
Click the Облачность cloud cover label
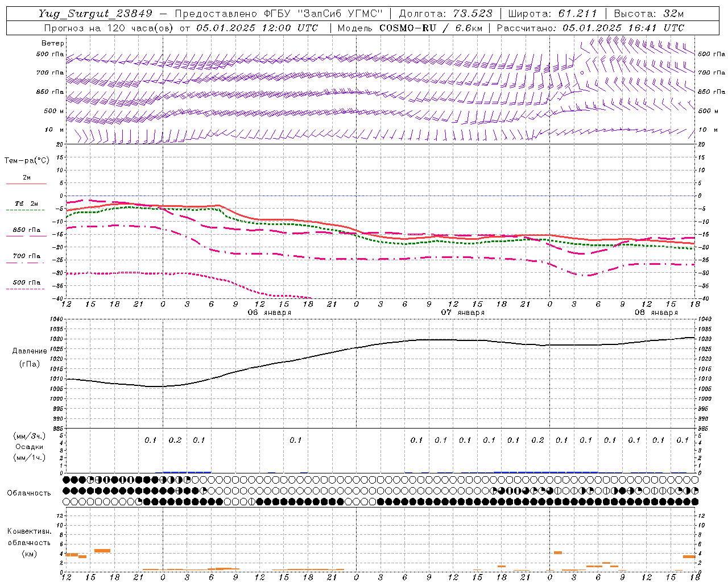(x=29, y=493)
